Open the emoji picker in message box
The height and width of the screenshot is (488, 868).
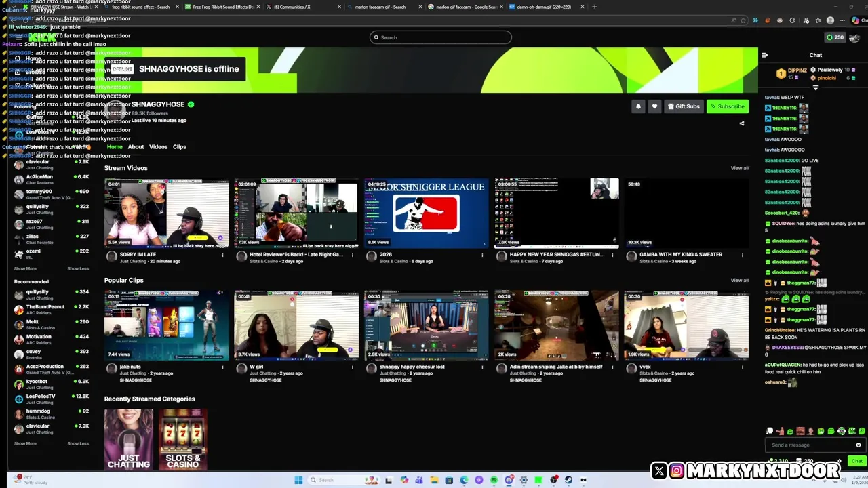click(x=858, y=445)
